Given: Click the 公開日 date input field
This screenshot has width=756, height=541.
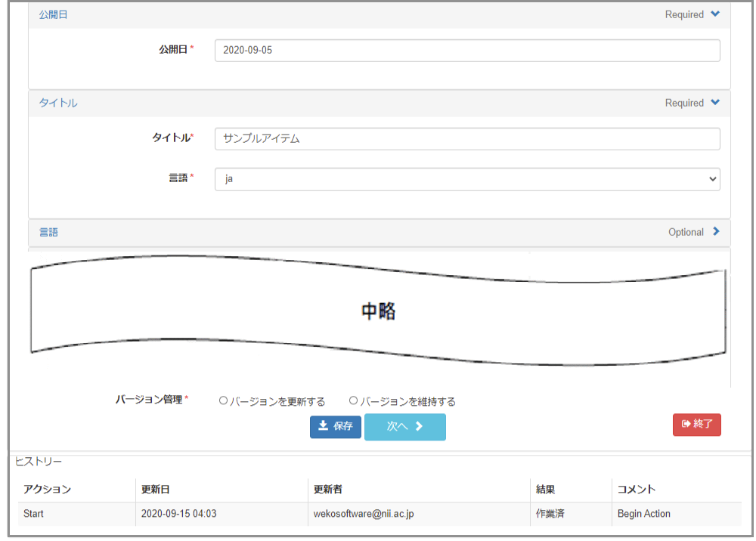Looking at the screenshot, I should coord(466,51).
